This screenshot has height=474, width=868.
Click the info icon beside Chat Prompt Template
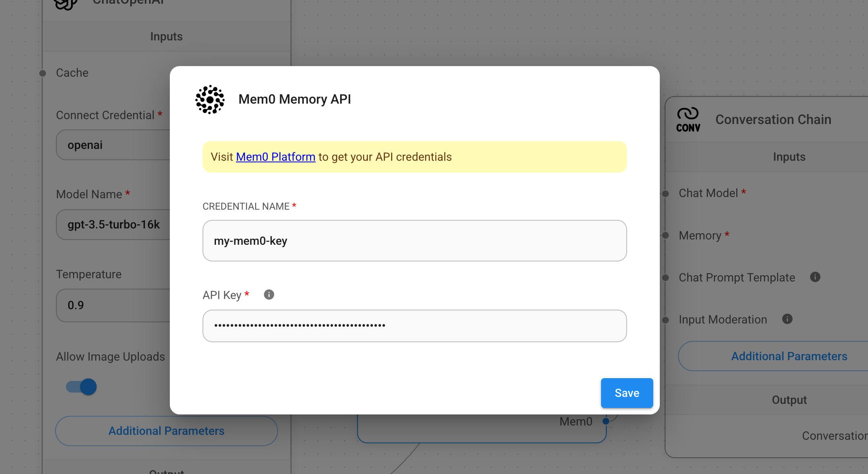[815, 277]
